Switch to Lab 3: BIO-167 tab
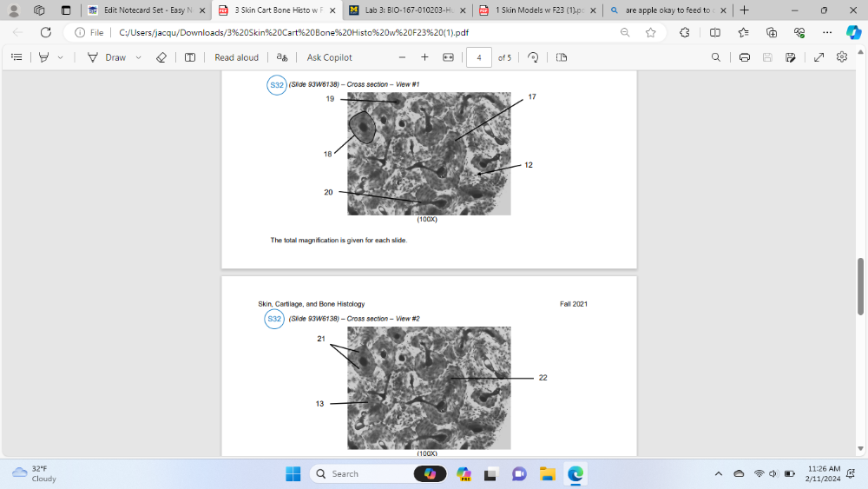 pyautogui.click(x=407, y=10)
